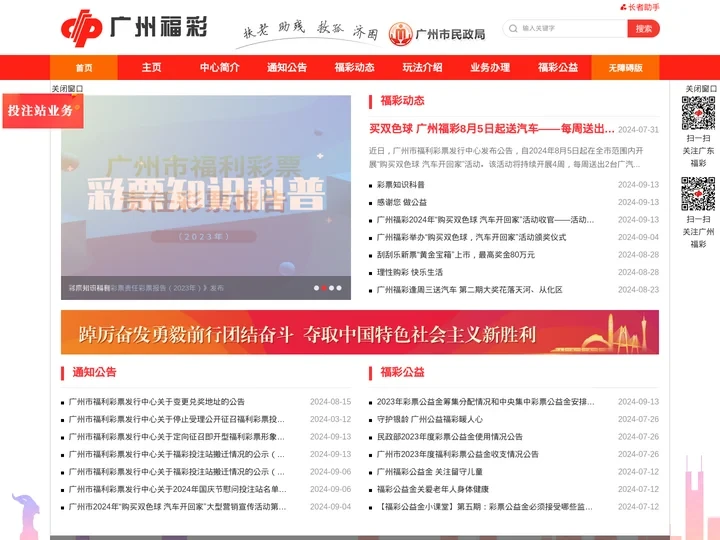Open 广州福彩举办颁奖仪式 news item
Screen dimensions: 720x540
click(471, 237)
